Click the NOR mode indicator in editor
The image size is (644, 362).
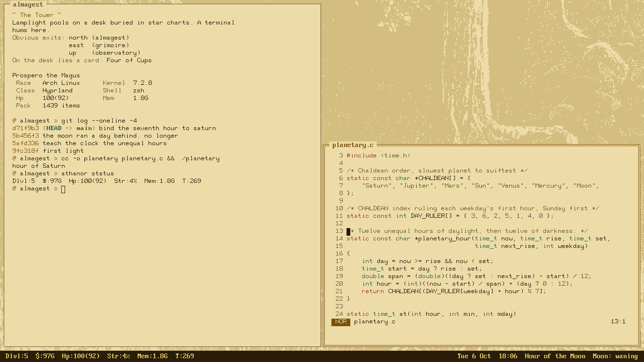pyautogui.click(x=341, y=322)
